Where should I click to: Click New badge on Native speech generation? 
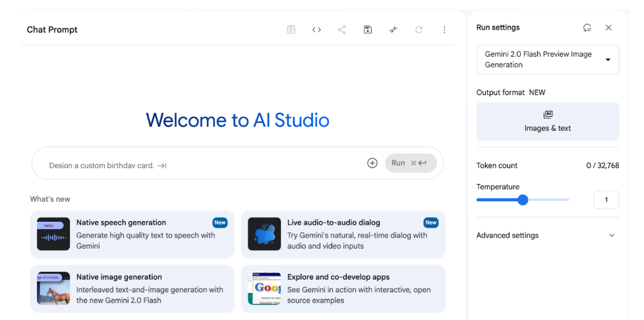click(220, 222)
